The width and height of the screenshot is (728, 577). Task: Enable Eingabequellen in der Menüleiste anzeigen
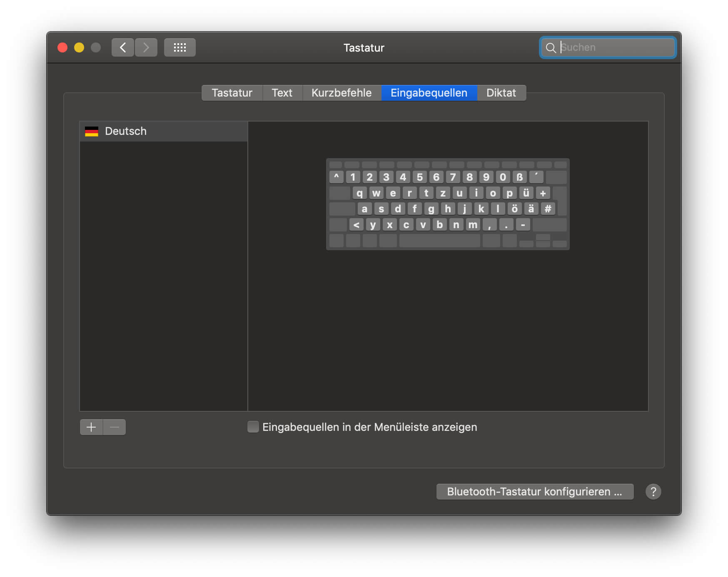point(253,427)
